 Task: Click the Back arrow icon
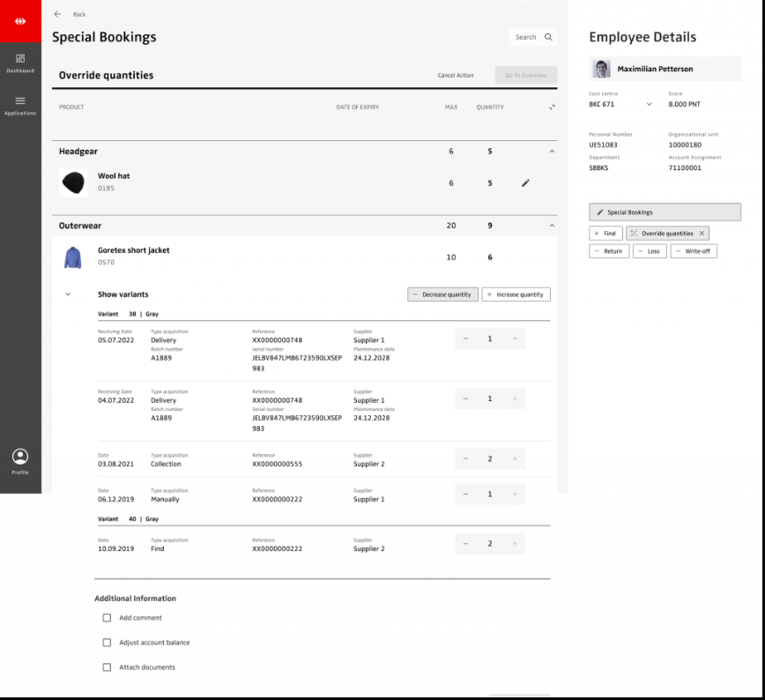(58, 14)
